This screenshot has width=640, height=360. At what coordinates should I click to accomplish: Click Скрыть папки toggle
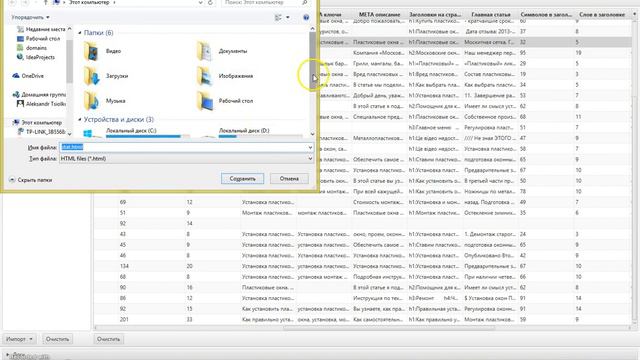31,180
